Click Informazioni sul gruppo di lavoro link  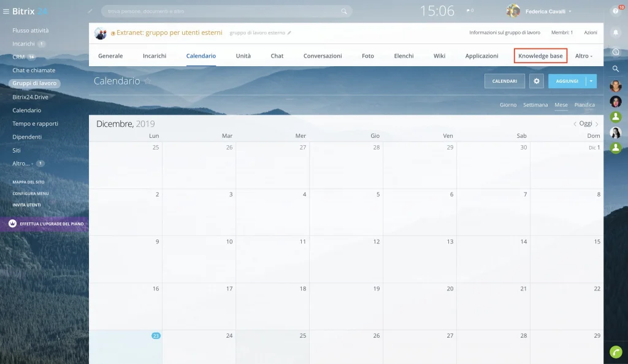pyautogui.click(x=505, y=32)
